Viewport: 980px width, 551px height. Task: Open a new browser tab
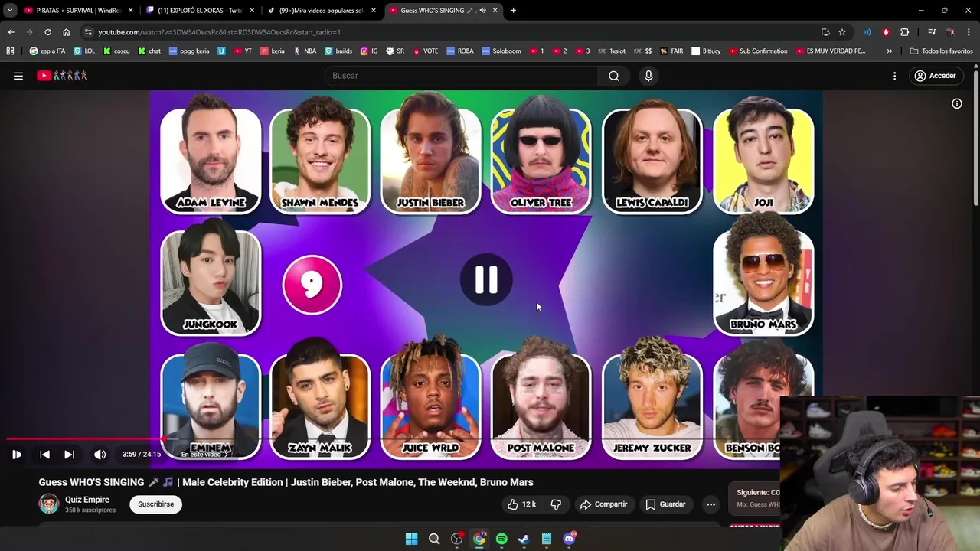click(x=513, y=11)
